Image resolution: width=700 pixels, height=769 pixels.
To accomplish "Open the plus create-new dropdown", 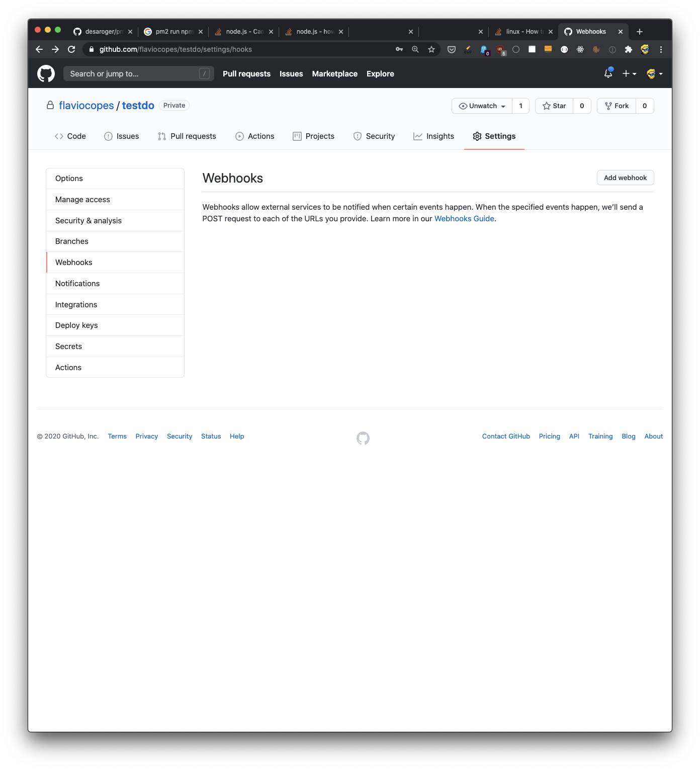I will [629, 74].
